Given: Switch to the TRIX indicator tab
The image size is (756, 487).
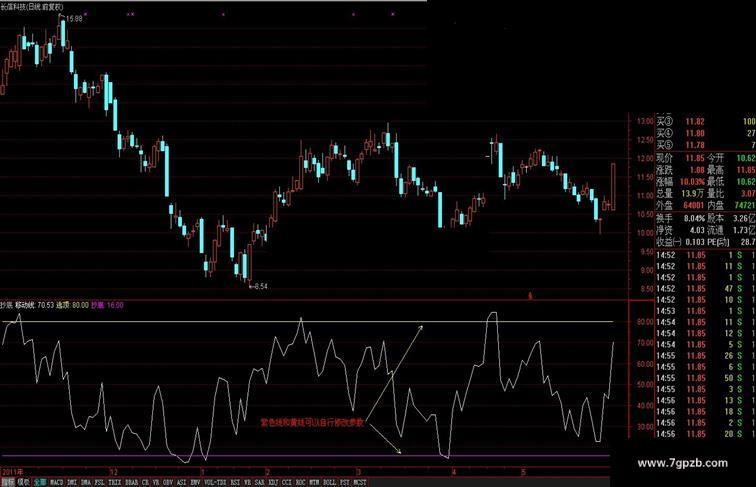Looking at the screenshot, I should point(115,482).
